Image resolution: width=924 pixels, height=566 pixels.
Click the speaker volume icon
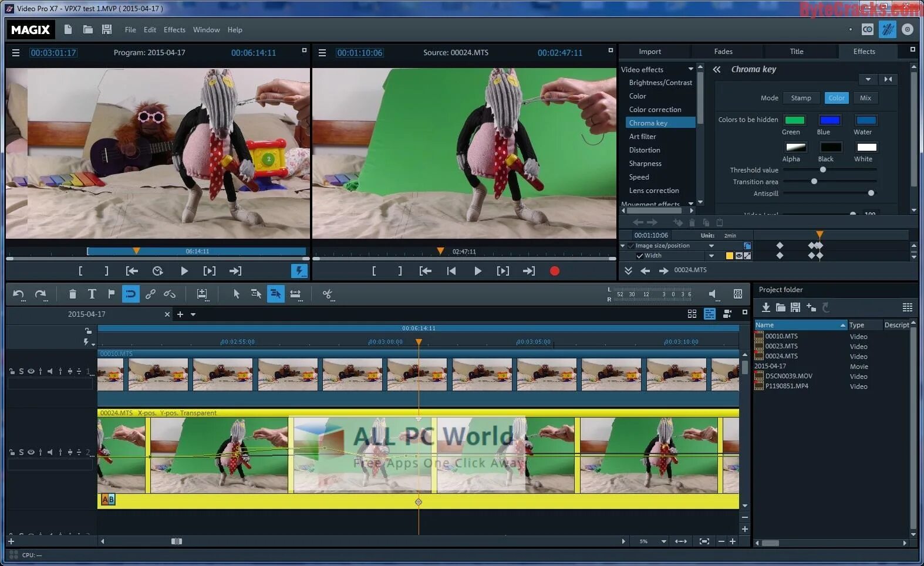click(x=712, y=294)
